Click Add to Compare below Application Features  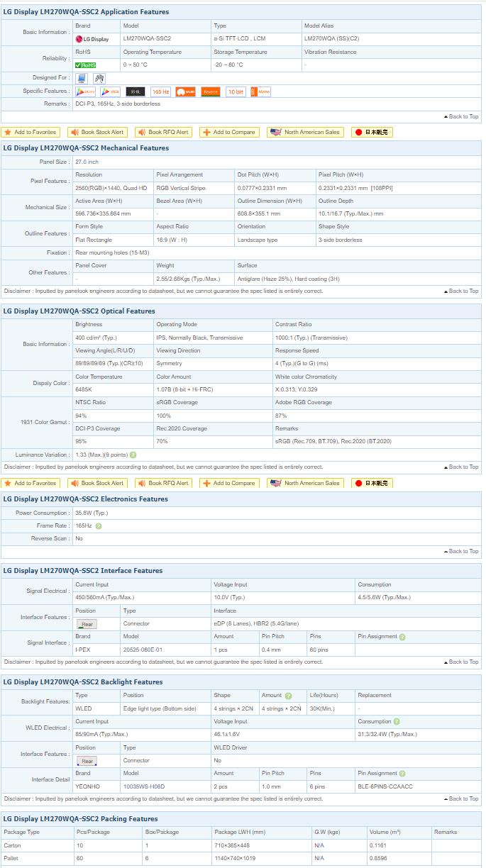tap(229, 132)
